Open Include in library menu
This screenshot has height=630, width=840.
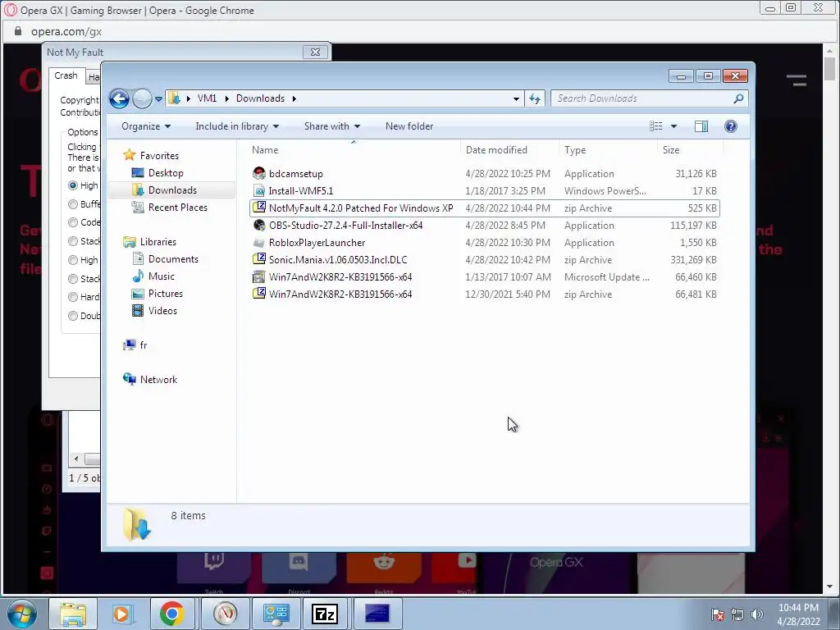[x=237, y=126]
